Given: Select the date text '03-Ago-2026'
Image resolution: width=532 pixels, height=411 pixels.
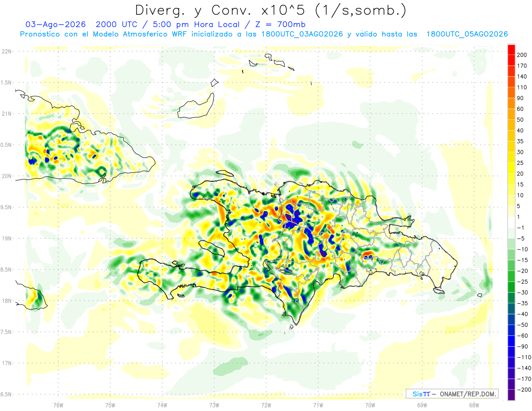Looking at the screenshot, I should (x=55, y=24).
